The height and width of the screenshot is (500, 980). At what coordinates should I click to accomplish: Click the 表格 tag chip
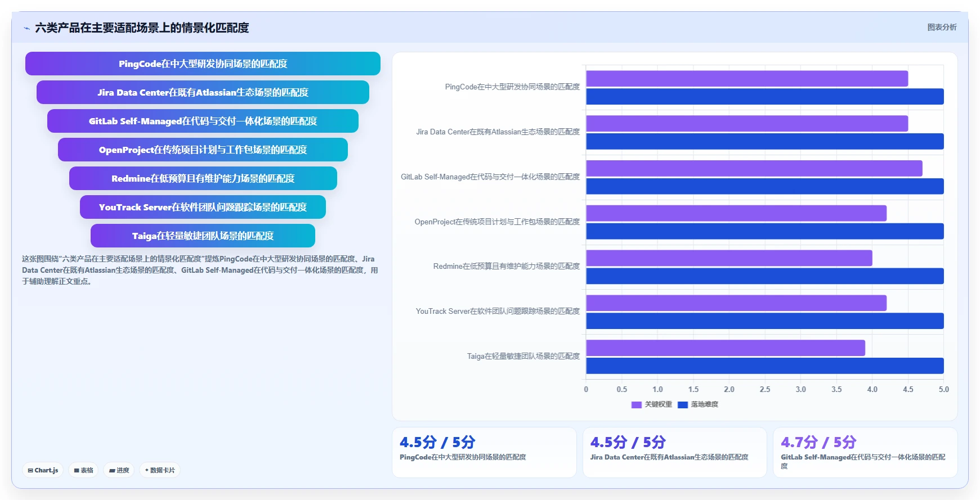pyautogui.click(x=83, y=470)
